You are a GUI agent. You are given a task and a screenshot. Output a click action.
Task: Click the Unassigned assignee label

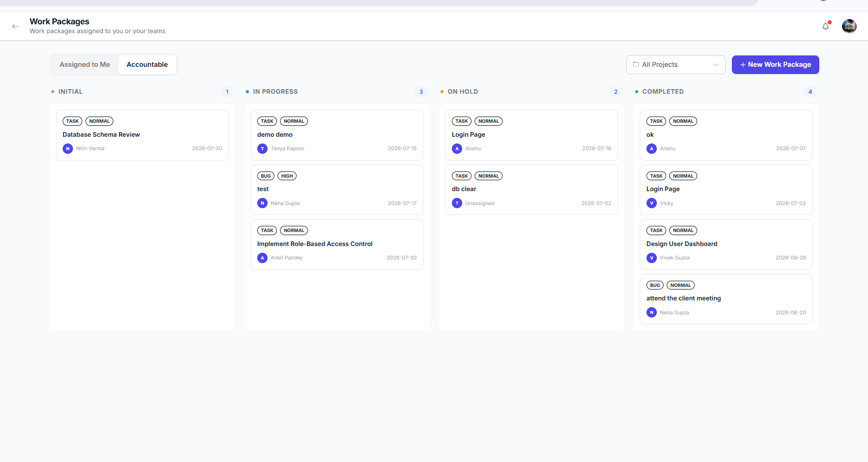[479, 204]
